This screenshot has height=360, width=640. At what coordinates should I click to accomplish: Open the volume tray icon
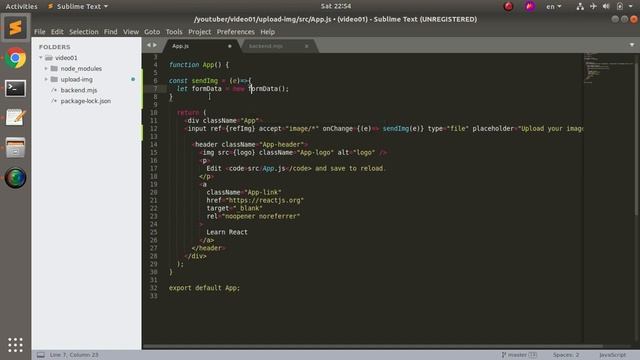(606, 6)
